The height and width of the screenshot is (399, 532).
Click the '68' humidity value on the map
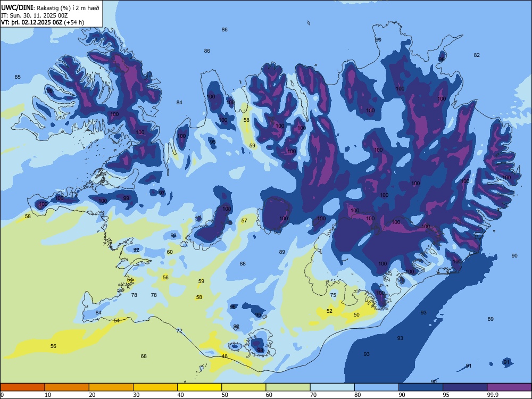[x=144, y=356]
